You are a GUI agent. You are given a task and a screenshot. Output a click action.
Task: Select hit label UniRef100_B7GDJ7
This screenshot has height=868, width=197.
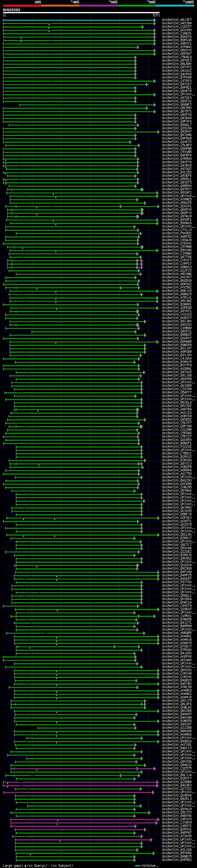point(177,646)
